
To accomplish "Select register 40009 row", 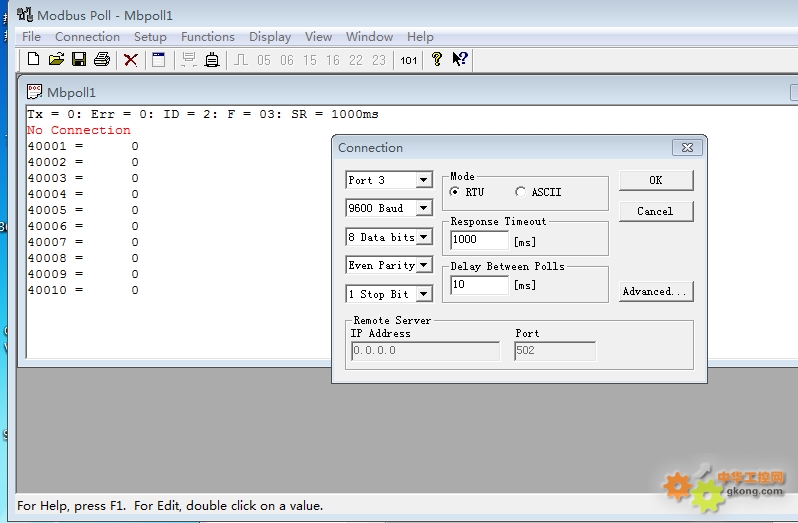I will point(83,274).
